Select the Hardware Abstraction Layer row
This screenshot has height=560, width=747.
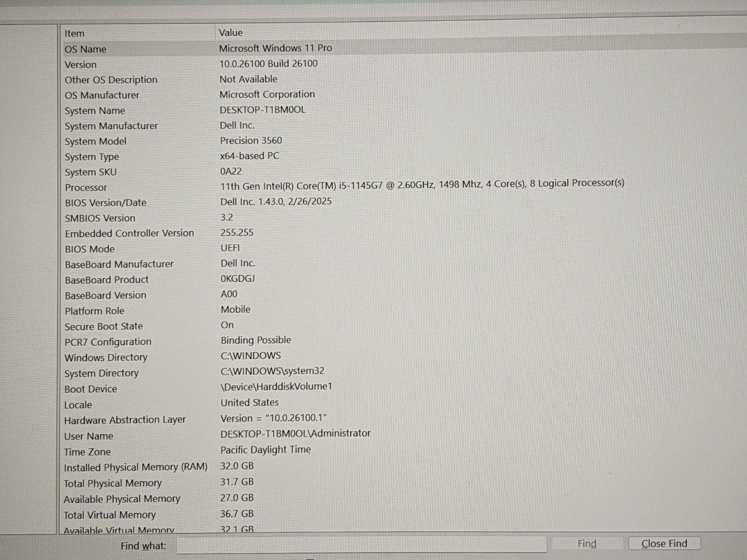(125, 420)
